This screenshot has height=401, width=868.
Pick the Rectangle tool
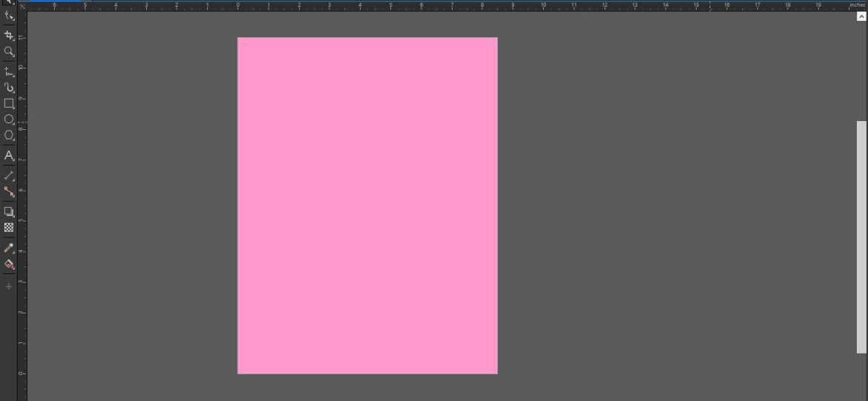(9, 104)
